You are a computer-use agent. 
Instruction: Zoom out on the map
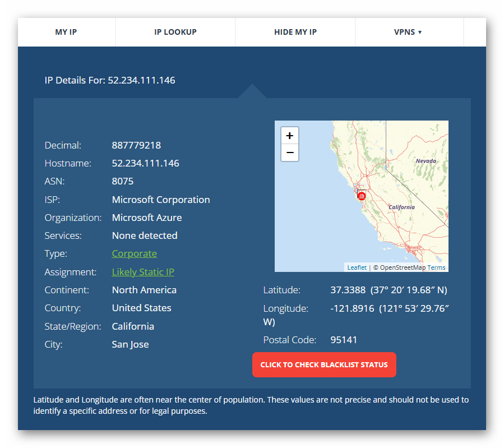click(289, 153)
